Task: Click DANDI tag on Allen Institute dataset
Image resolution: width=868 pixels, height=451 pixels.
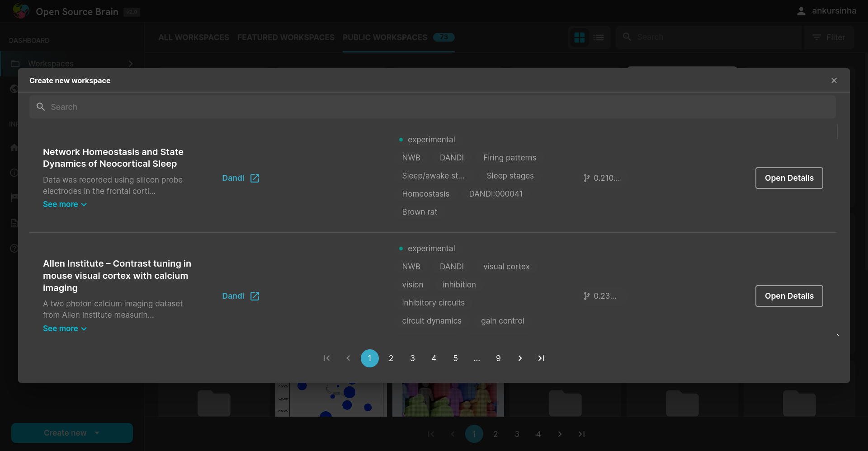Action: click(x=452, y=267)
